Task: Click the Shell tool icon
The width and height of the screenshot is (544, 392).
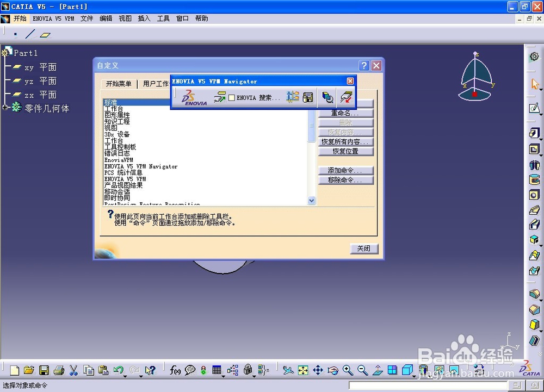Action: (534, 340)
